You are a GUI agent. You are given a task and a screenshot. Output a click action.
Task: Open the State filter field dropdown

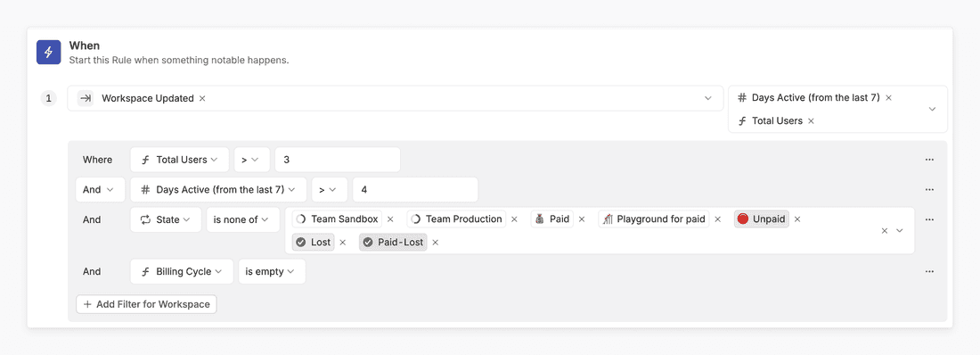point(166,219)
